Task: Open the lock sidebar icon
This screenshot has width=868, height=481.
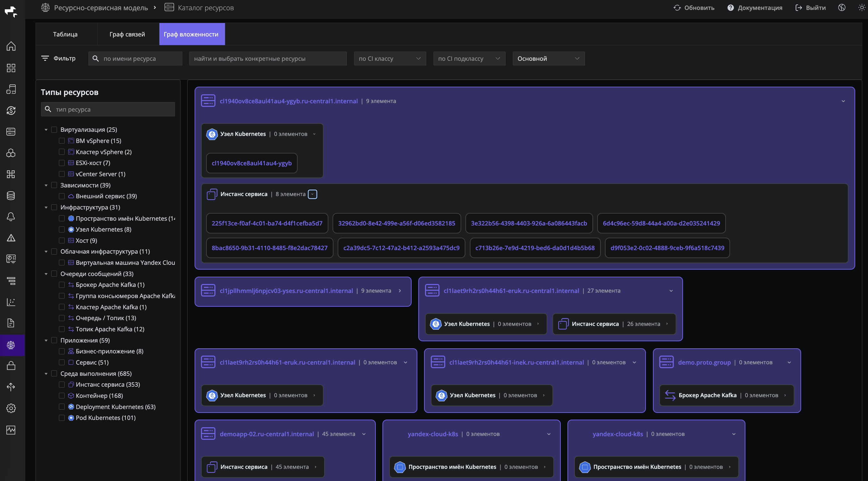Action: point(11,366)
